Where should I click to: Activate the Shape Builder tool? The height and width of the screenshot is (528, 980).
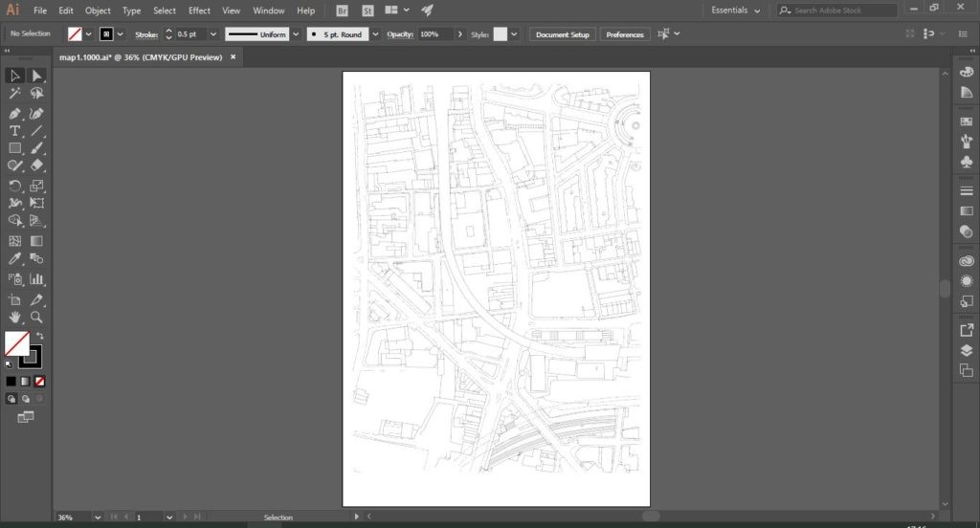pyautogui.click(x=14, y=221)
